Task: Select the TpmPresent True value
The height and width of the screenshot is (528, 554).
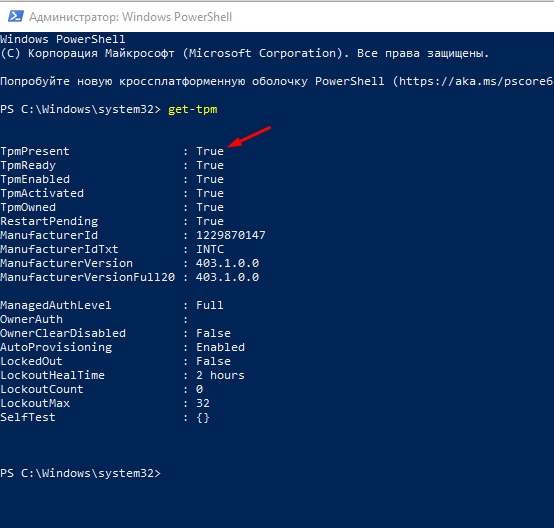Action: pyautogui.click(x=210, y=151)
